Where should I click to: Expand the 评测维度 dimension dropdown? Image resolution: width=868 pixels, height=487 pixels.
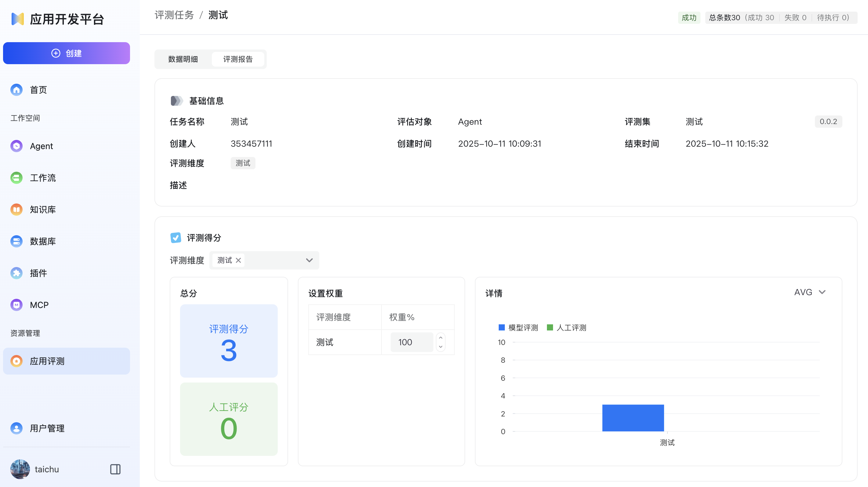click(x=309, y=260)
